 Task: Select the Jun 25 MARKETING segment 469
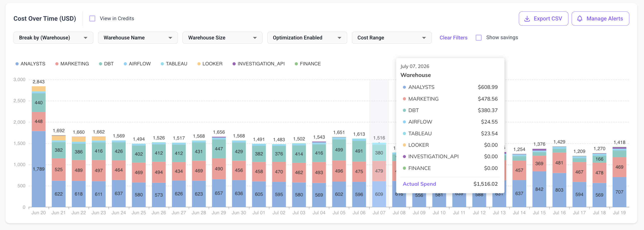click(139, 173)
